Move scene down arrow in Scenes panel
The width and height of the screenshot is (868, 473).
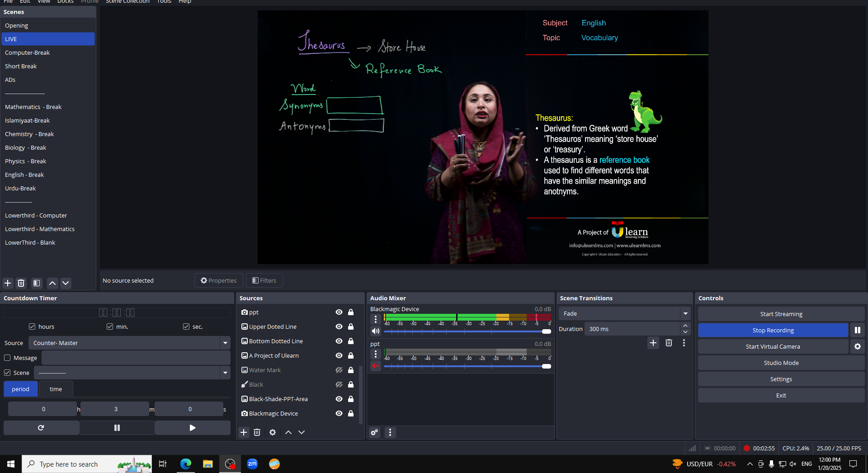click(66, 283)
